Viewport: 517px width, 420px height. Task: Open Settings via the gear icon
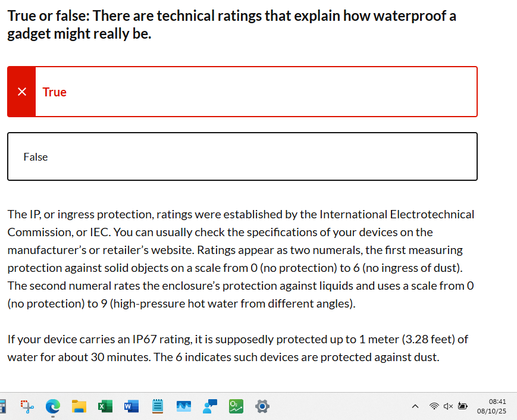tap(262, 406)
